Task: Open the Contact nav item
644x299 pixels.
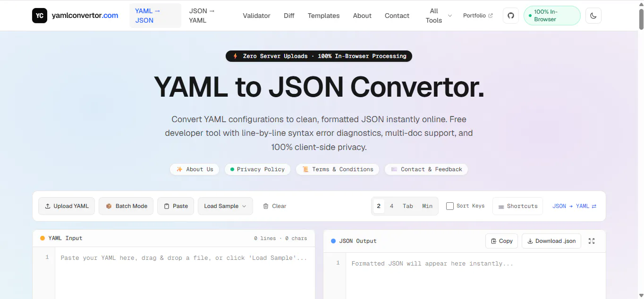Action: (397, 16)
